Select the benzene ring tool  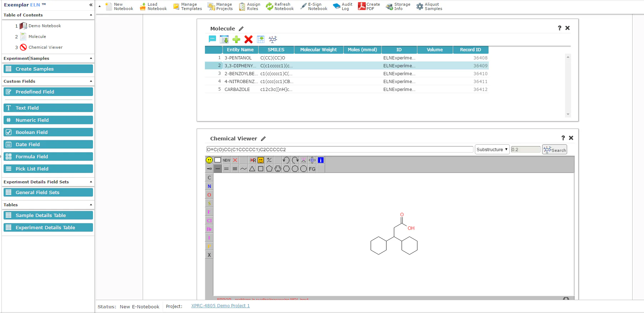point(278,169)
